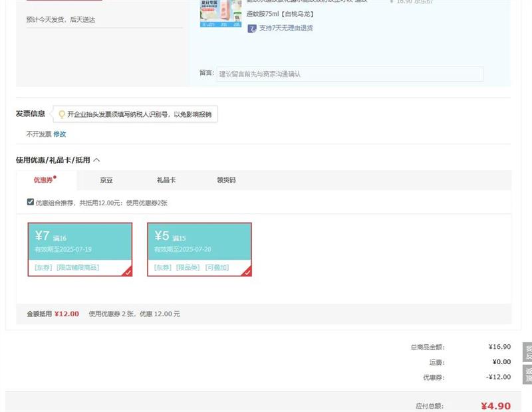532x412 pixels.
Task: Click the back-to-top side button at right edge
Action: 527,375
